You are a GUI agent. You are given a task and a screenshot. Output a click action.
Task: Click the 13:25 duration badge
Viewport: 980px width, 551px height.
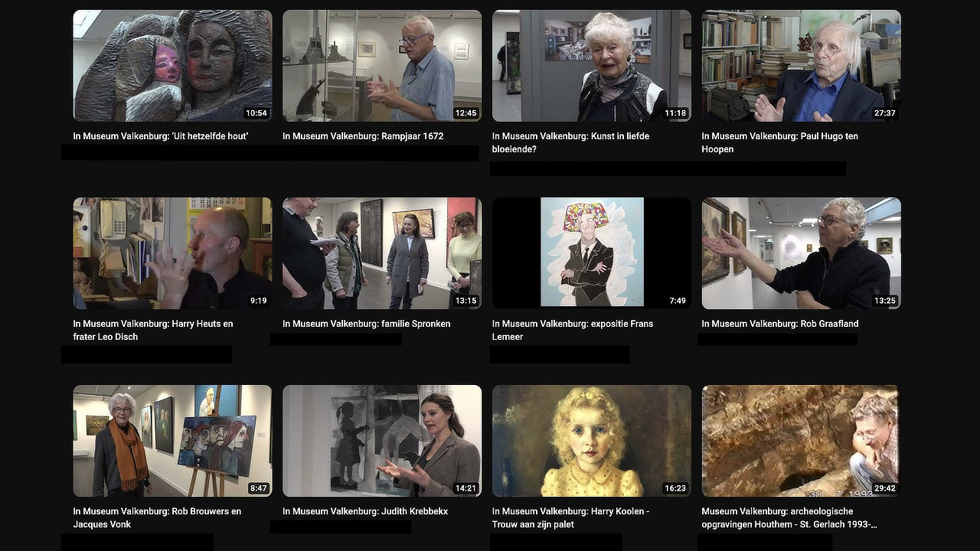(x=885, y=301)
